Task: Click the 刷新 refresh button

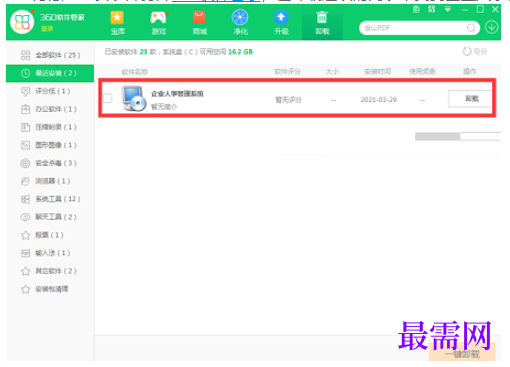Action: tap(475, 51)
